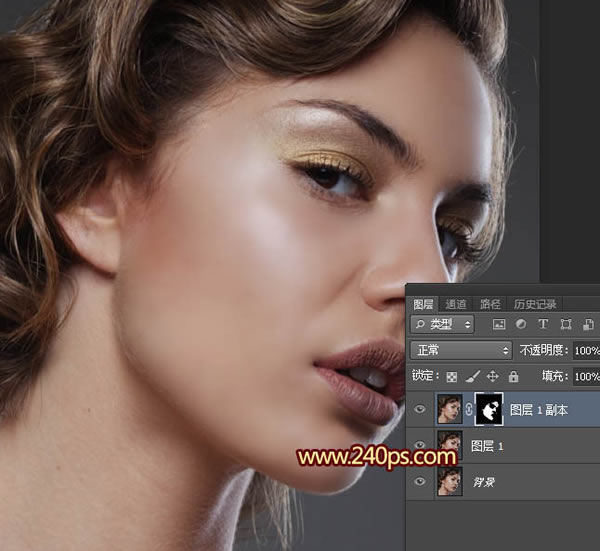This screenshot has height=551, width=600.
Task: Select the 图层 (Layers) tab
Action: [x=423, y=304]
